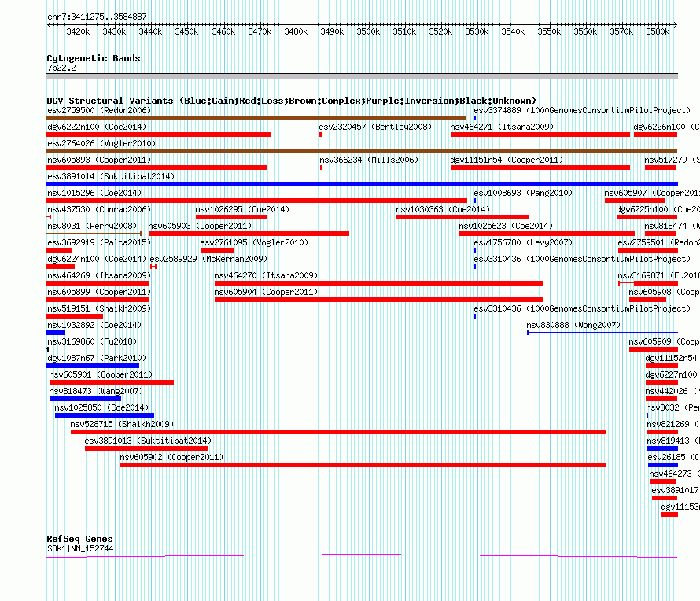Viewport: 700px width, 601px height.
Task: Select nsv528715 (Shaikh2009) label
Action: pyautogui.click(x=122, y=424)
